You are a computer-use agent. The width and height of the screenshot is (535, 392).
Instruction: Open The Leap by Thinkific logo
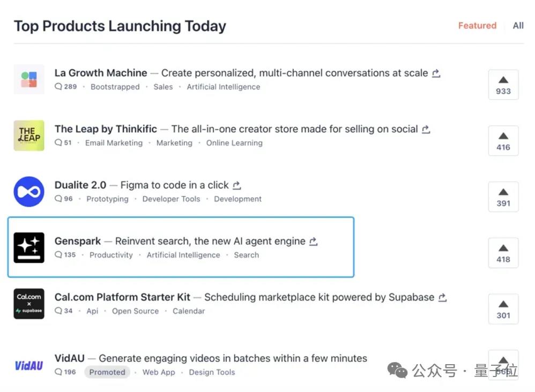(x=29, y=135)
